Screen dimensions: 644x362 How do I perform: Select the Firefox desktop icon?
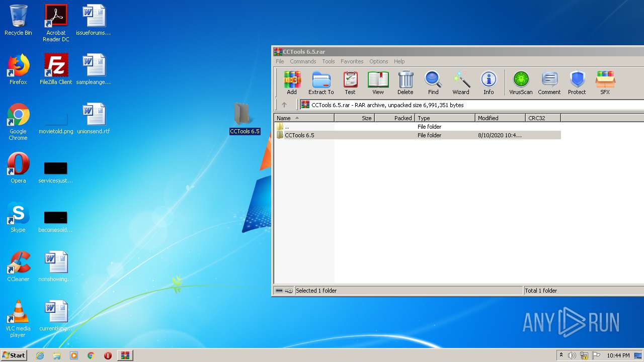pyautogui.click(x=18, y=69)
